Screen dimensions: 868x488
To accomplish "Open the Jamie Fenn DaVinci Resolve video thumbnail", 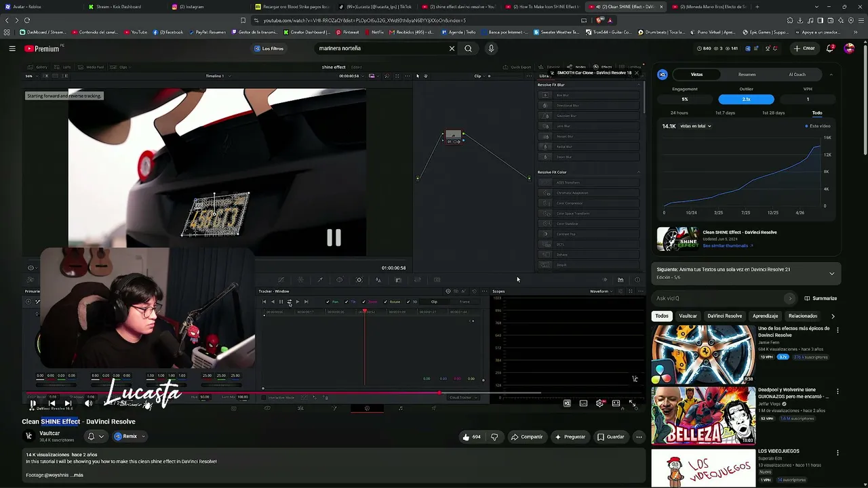I will [703, 354].
